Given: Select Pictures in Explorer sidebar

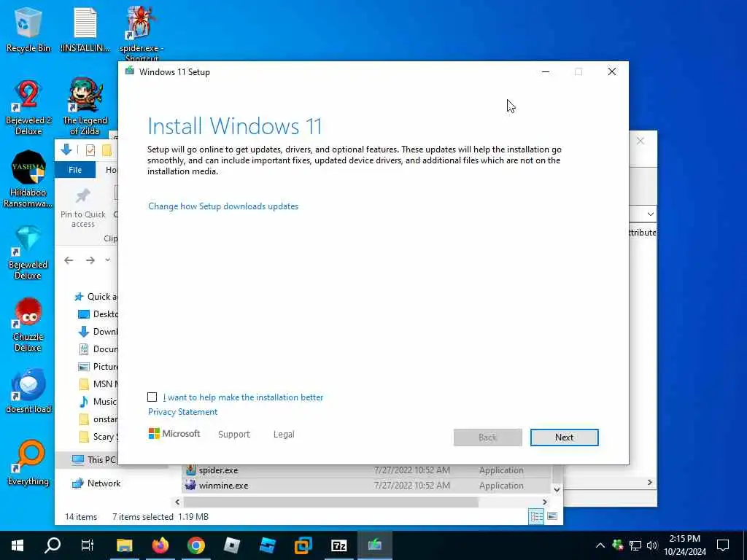Looking at the screenshot, I should click(x=97, y=367).
